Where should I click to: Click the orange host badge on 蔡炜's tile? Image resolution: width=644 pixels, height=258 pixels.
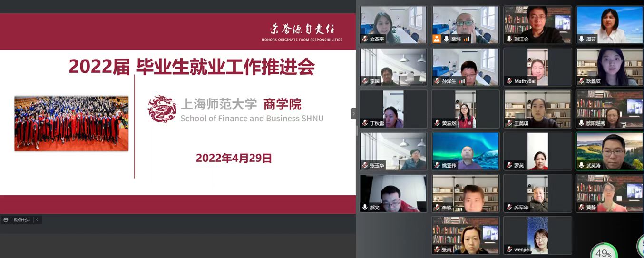tap(437, 39)
